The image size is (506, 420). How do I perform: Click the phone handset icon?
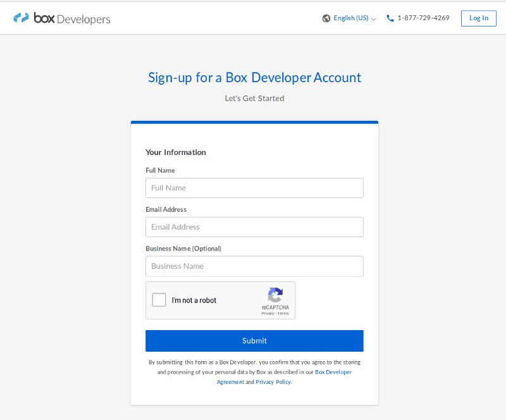coord(390,18)
